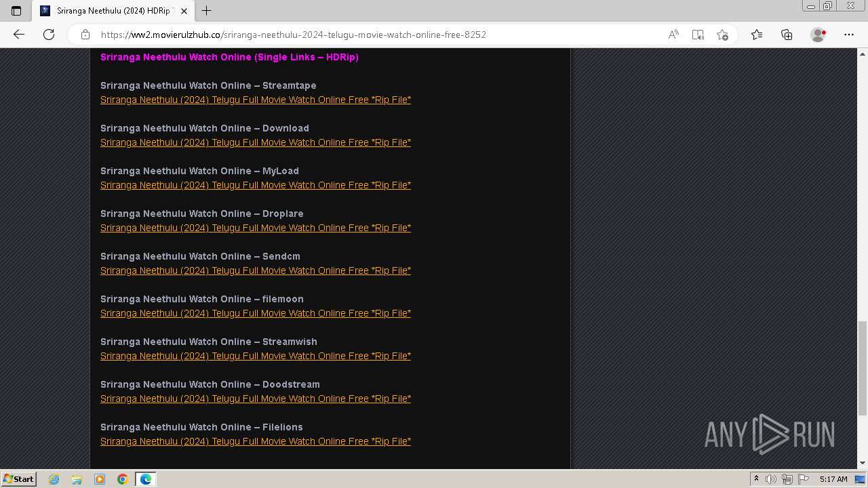This screenshot has height=488, width=868.
Task: Launch Internet Explorer from taskbar
Action: pyautogui.click(x=54, y=479)
